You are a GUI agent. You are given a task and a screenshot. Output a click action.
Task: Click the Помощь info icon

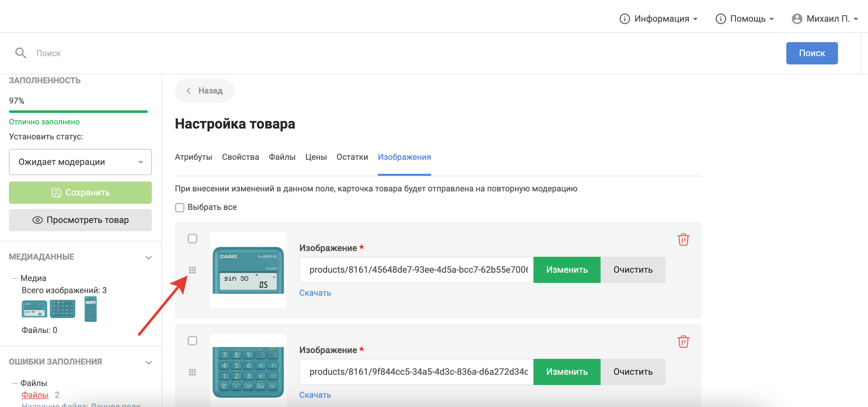721,18
